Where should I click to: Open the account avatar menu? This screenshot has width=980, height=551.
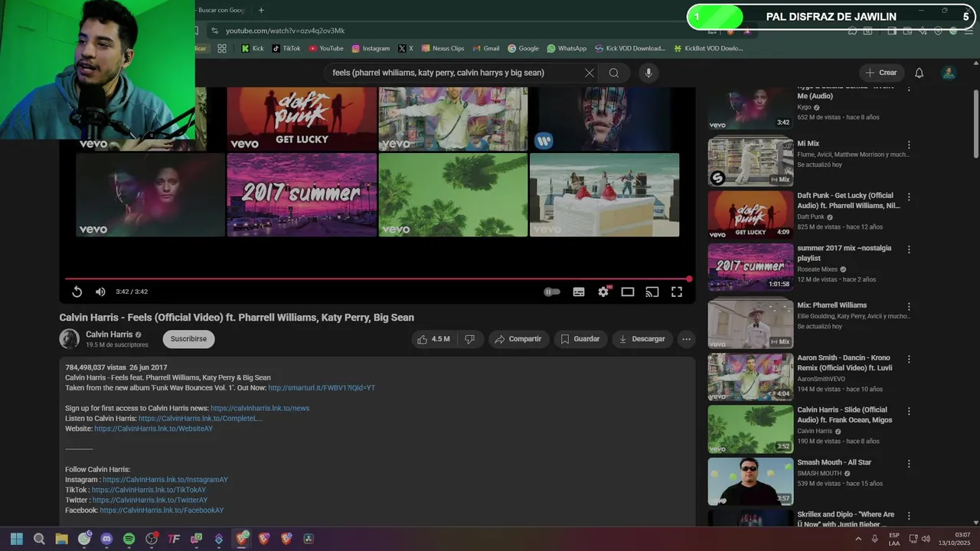point(949,73)
